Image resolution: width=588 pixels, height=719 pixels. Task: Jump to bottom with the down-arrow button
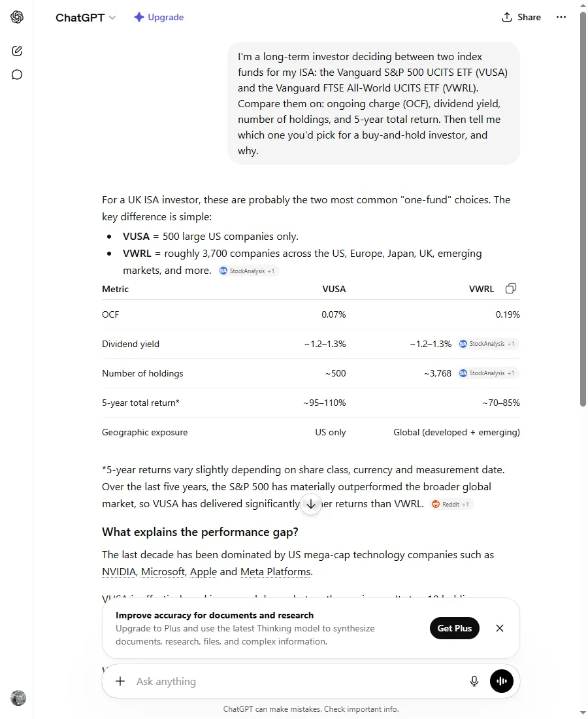point(311,505)
